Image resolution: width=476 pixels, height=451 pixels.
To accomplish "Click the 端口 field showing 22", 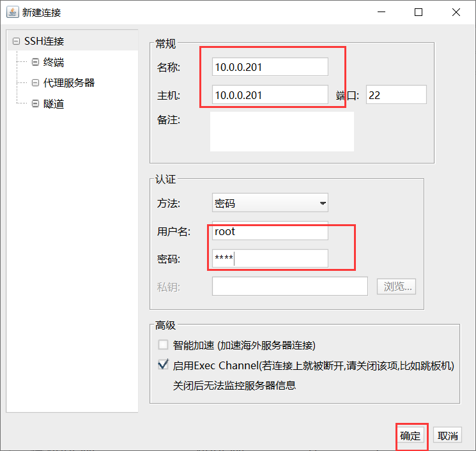I will coord(396,95).
